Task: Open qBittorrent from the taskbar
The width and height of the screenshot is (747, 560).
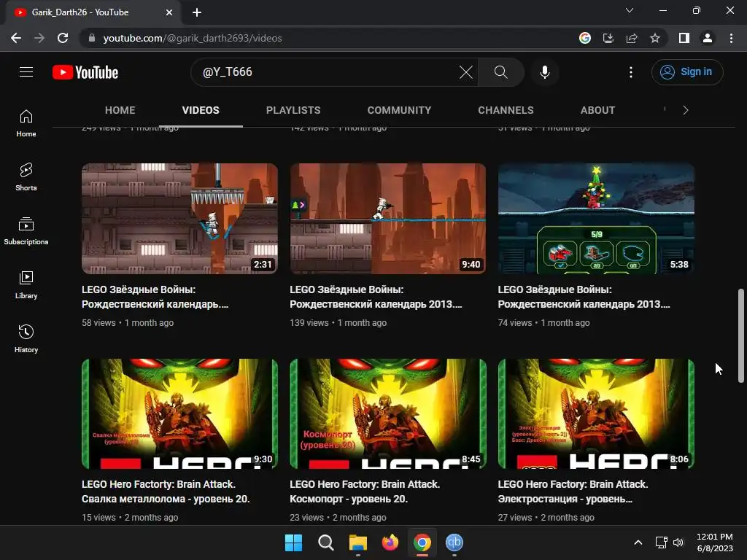Action: (454, 542)
